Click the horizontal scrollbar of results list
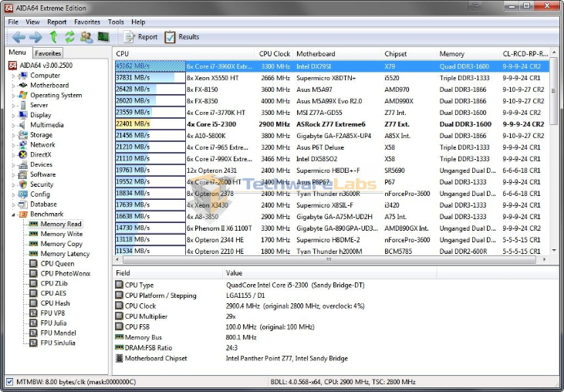The image size is (564, 392). (x=329, y=259)
